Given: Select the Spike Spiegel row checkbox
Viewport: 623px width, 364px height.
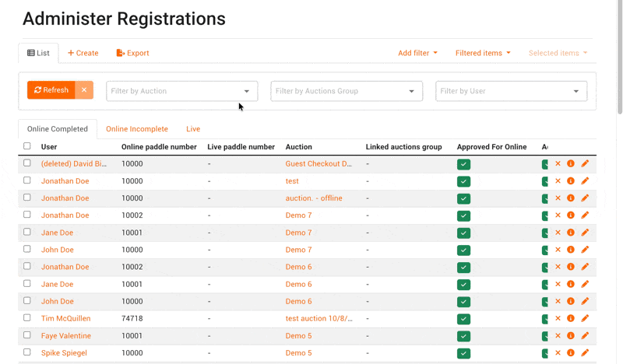Looking at the screenshot, I should click(x=27, y=352).
